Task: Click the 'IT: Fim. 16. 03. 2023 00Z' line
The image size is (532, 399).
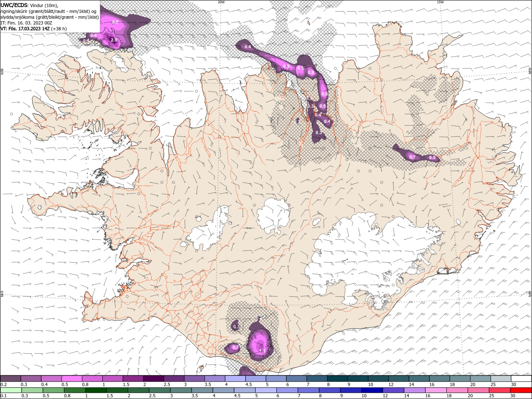Action: [x=26, y=23]
